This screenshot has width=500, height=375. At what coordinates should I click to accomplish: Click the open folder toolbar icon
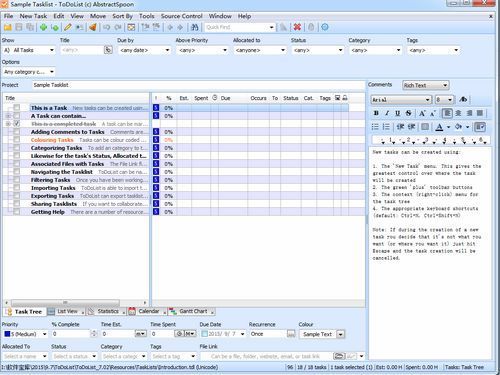tap(8, 27)
